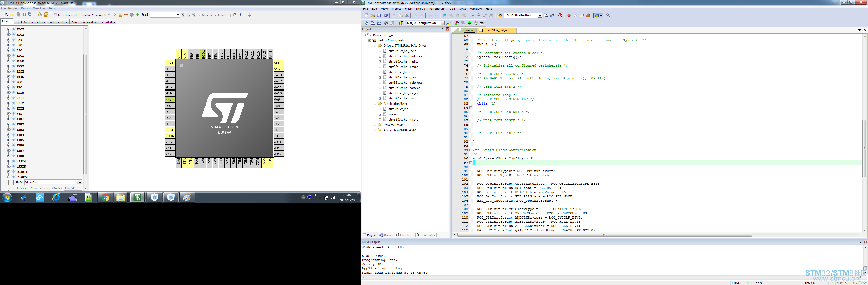Screen dimensions: 868x285
Task: Collapse the Drivers/STM32F1xx_HAL_Driver group
Action: pyautogui.click(x=375, y=45)
